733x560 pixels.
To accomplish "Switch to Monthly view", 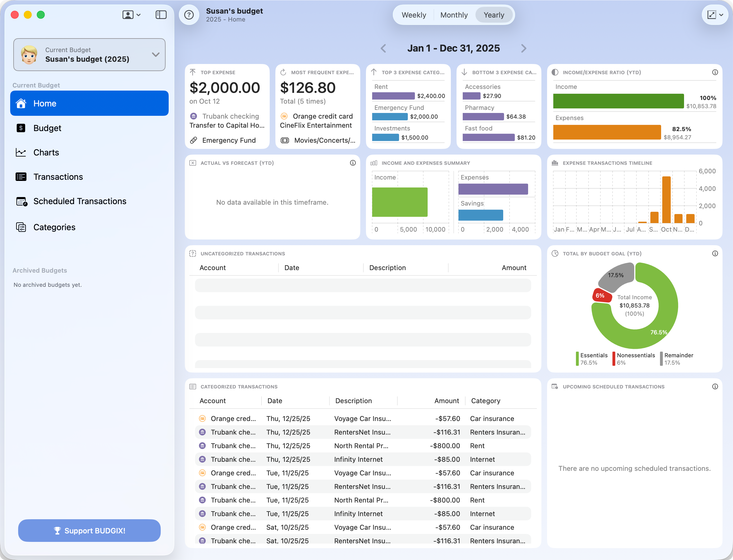I will point(454,15).
